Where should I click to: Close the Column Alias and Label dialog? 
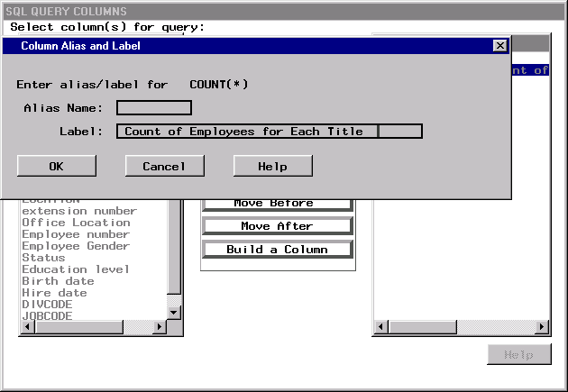(499, 46)
